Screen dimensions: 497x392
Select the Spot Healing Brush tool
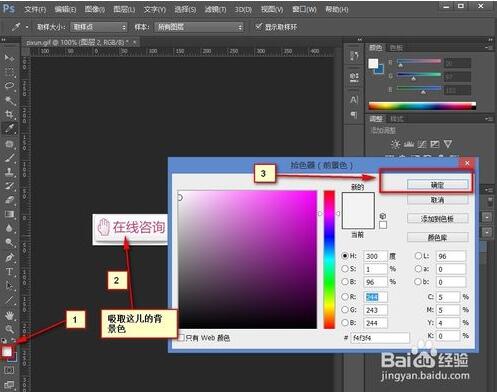coord(9,144)
